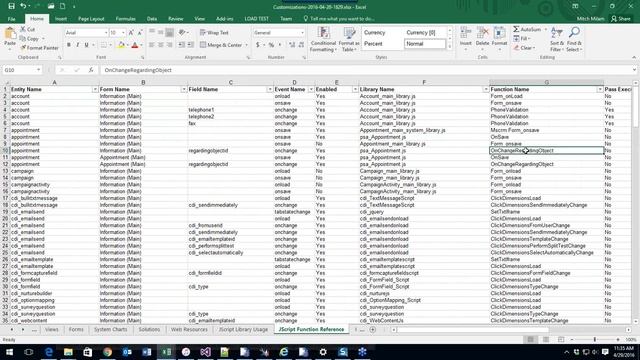Open Windows Start menu
Screen dimensions: 640x360
9,352
